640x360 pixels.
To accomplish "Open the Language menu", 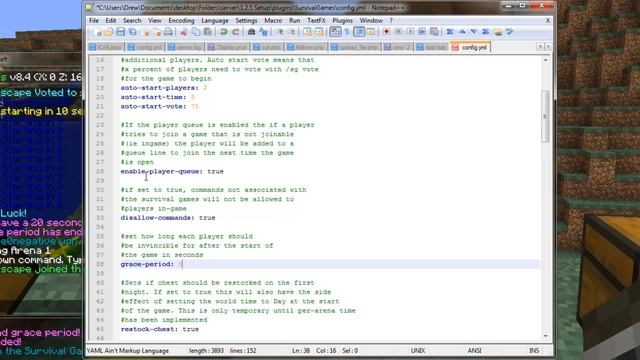I will (x=215, y=20).
